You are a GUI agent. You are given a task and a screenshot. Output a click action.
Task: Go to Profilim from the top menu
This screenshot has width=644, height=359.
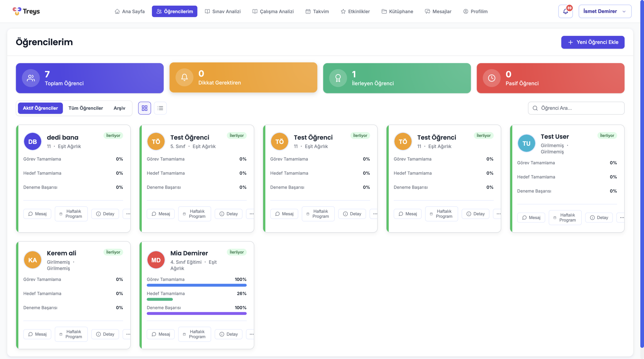475,11
